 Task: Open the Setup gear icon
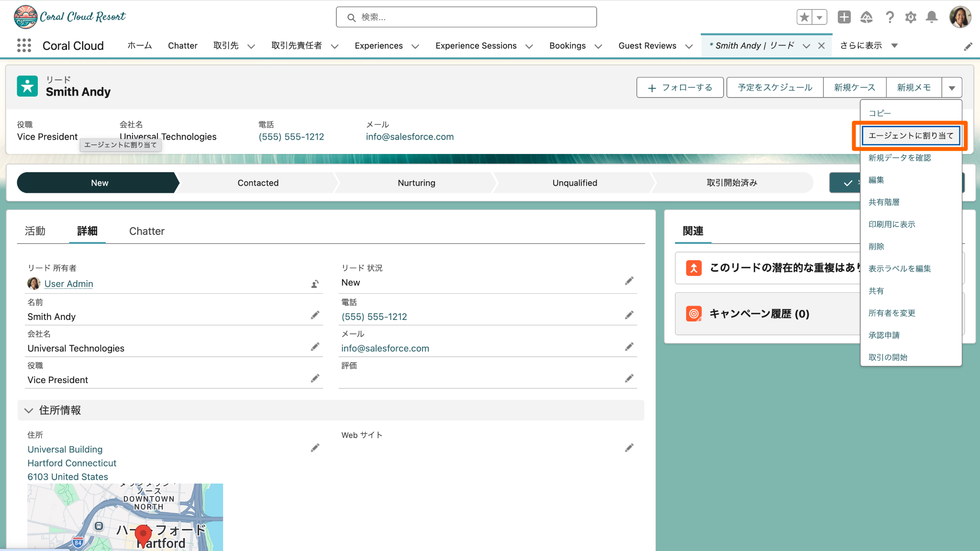910,17
